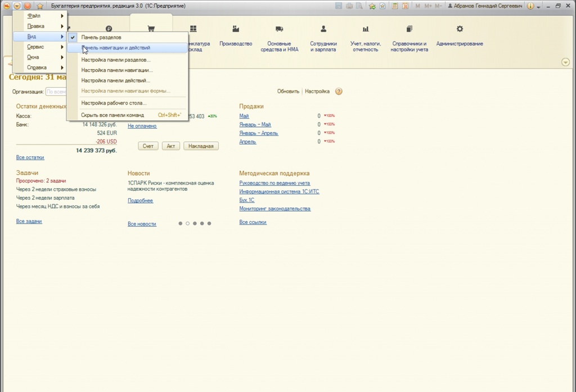Viewport: 576px width, 392px height.
Task: Open the Все остатки link
Action: click(x=30, y=157)
